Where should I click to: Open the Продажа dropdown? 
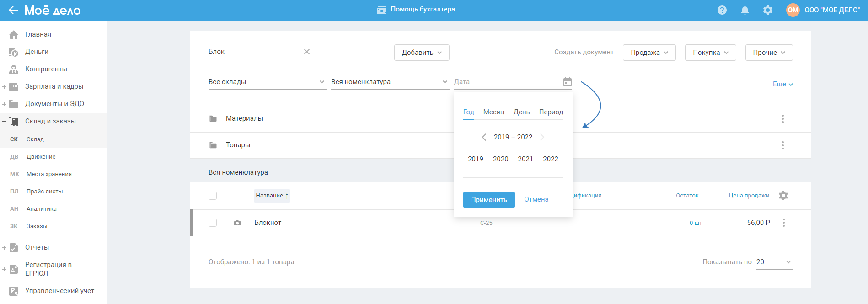click(x=649, y=53)
